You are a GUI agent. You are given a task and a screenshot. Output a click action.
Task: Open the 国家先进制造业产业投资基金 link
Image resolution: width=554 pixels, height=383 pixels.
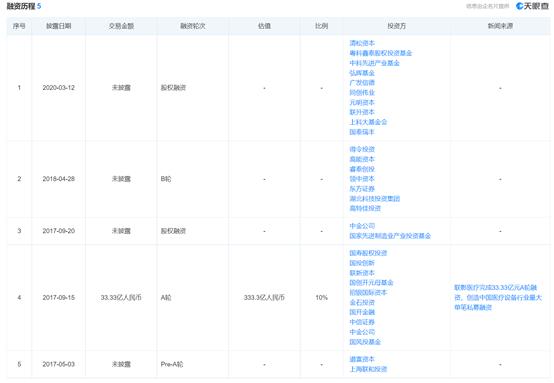click(x=390, y=236)
